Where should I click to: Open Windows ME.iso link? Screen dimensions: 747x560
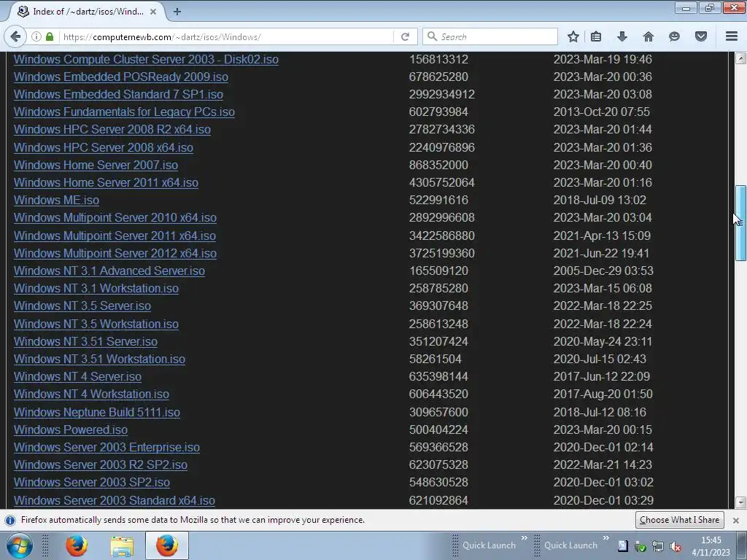56,200
